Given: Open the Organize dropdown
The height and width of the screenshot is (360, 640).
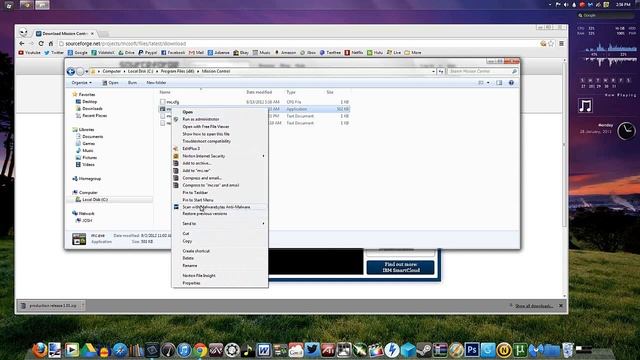Looking at the screenshot, I should (x=82, y=82).
